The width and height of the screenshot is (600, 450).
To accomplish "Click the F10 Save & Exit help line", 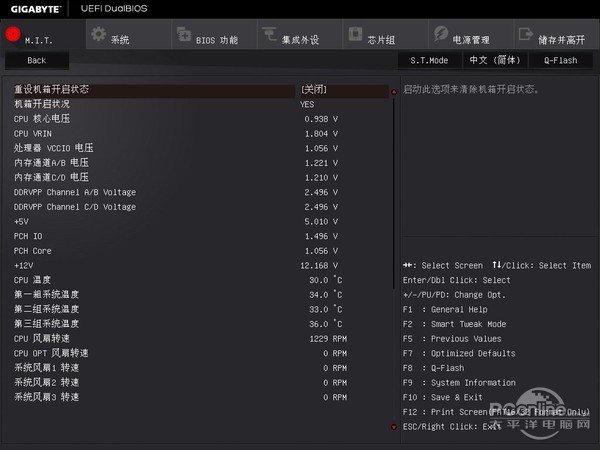I will [x=443, y=397].
